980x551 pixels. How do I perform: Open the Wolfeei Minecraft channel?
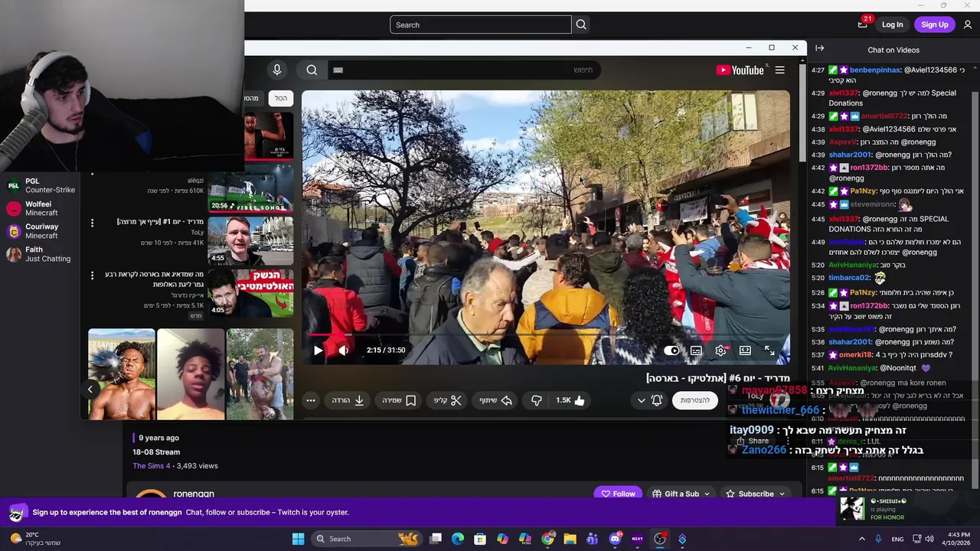tap(40, 209)
